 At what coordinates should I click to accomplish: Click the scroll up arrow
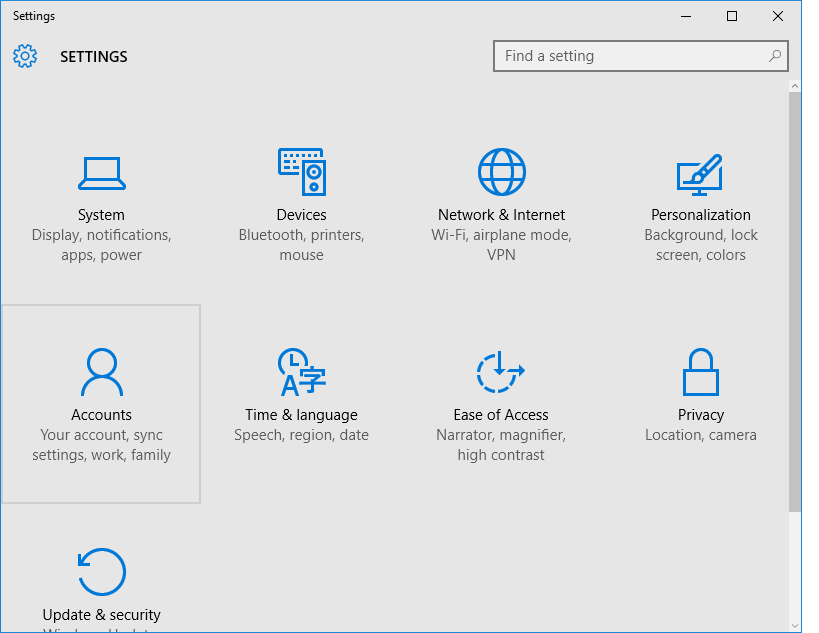[x=795, y=86]
